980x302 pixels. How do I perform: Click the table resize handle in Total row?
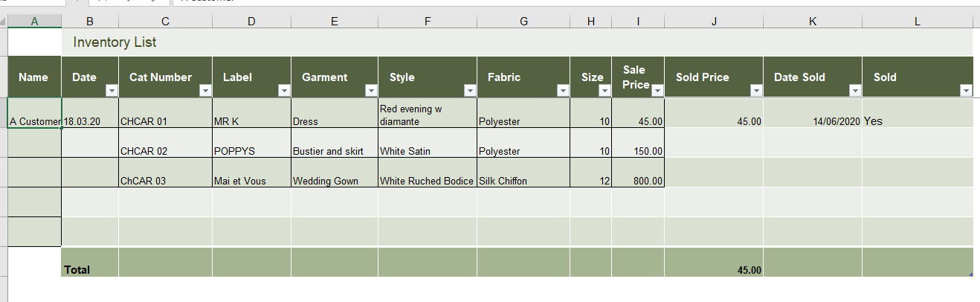pos(971,274)
